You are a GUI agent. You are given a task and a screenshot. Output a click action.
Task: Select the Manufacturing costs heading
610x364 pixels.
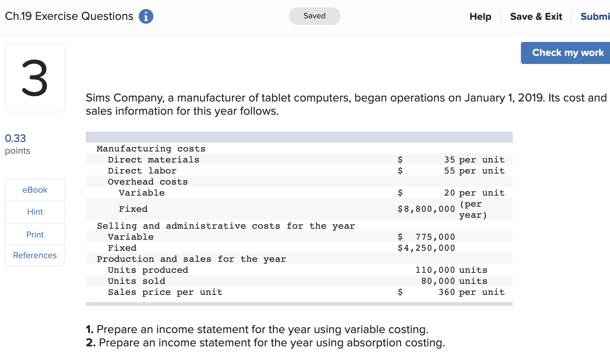(x=151, y=149)
